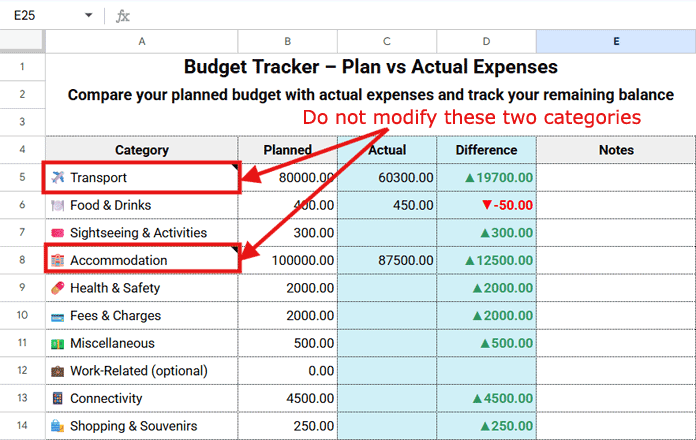Click the empty Actual cell for Connectivity
This screenshot has width=696, height=440.
coord(387,398)
